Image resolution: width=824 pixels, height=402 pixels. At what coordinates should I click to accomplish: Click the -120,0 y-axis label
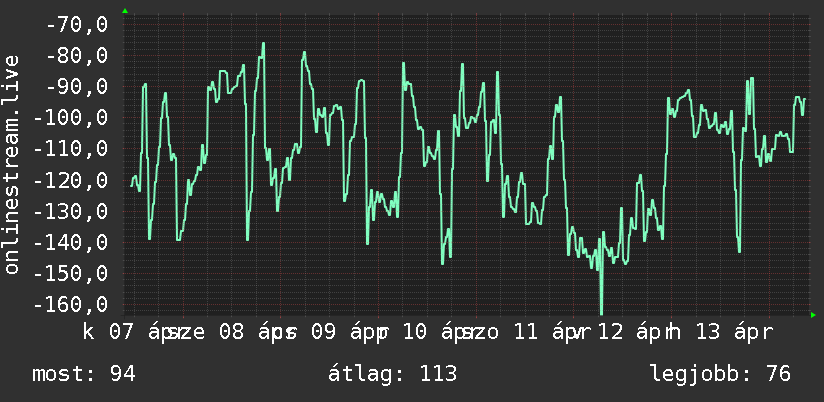71,180
